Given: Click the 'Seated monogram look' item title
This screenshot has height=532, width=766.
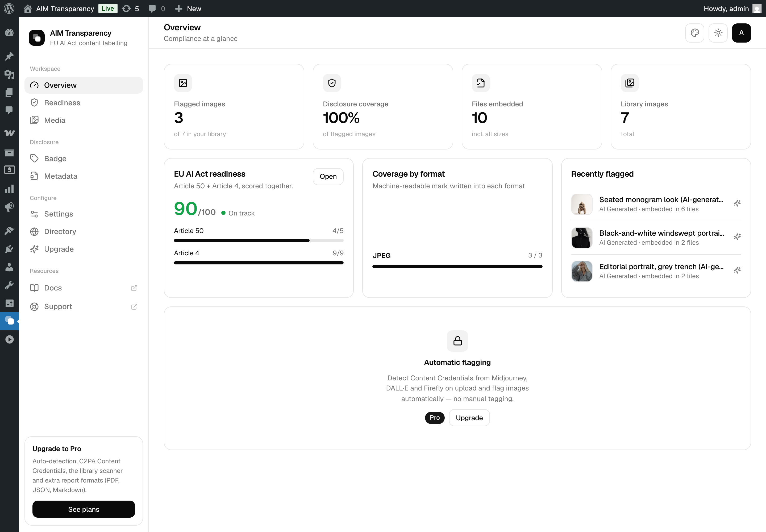Looking at the screenshot, I should [661, 199].
